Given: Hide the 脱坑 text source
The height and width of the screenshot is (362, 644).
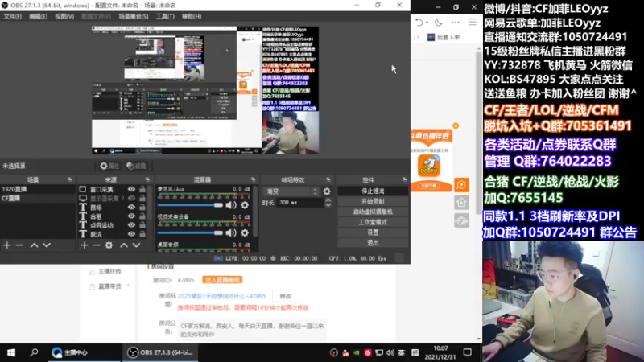Looking at the screenshot, I should tap(131, 234).
